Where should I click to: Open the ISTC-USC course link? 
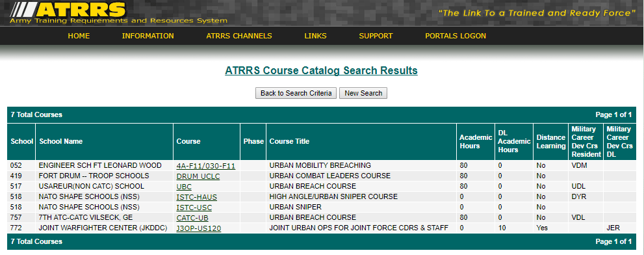194,208
